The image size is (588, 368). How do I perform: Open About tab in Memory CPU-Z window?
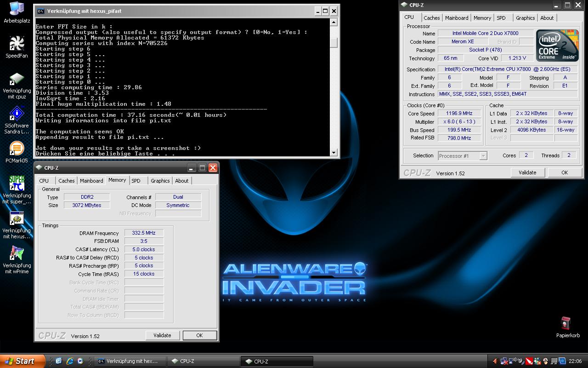tap(181, 181)
